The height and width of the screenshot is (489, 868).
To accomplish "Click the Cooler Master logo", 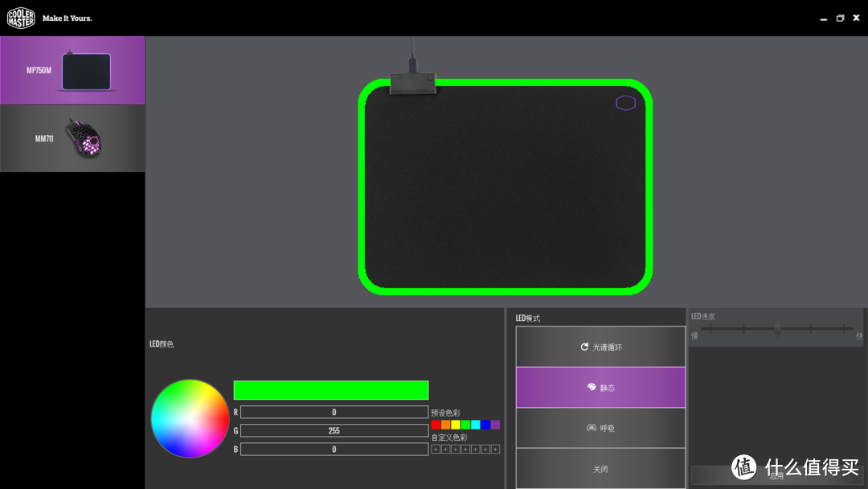I will pyautogui.click(x=20, y=18).
